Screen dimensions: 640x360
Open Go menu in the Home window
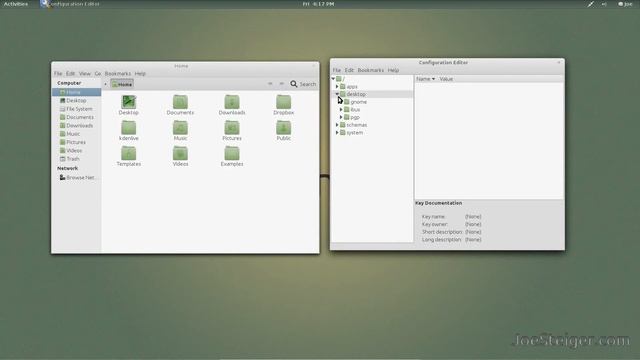pos(98,73)
